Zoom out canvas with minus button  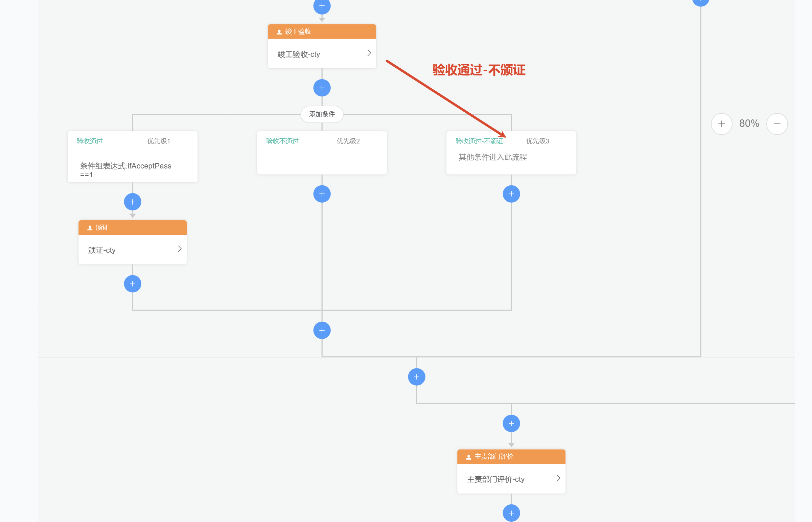777,124
